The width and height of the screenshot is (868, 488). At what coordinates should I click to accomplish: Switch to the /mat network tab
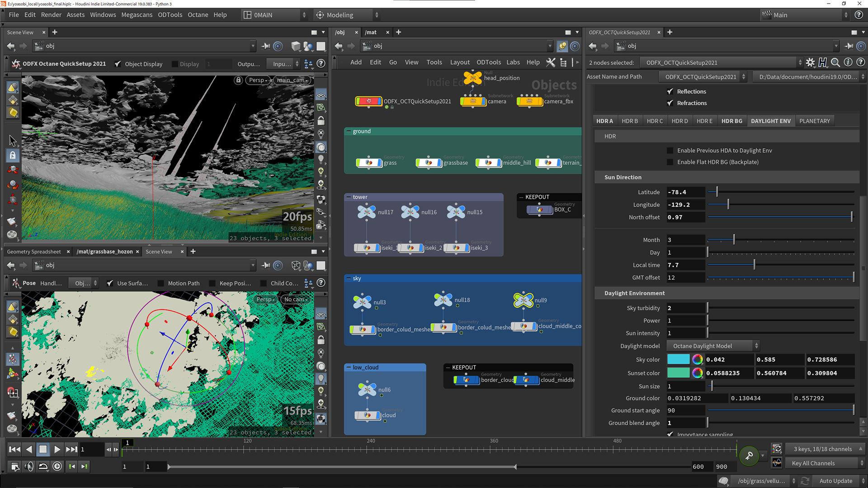[371, 33]
